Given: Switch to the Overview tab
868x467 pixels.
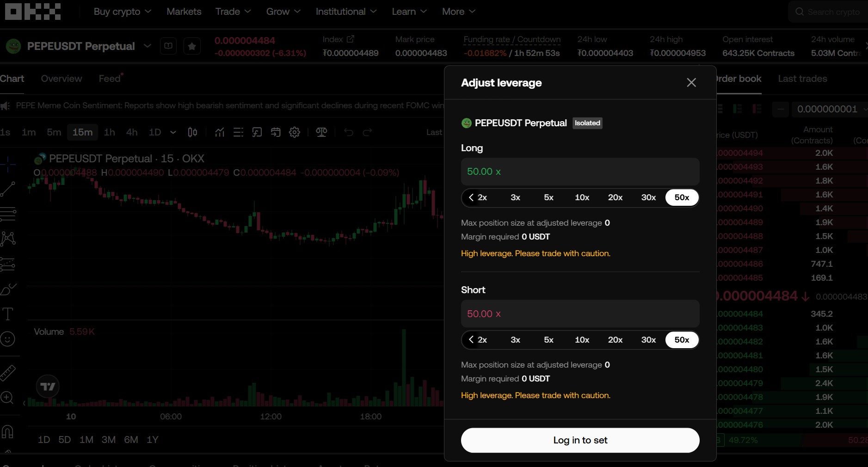Looking at the screenshot, I should (x=62, y=79).
